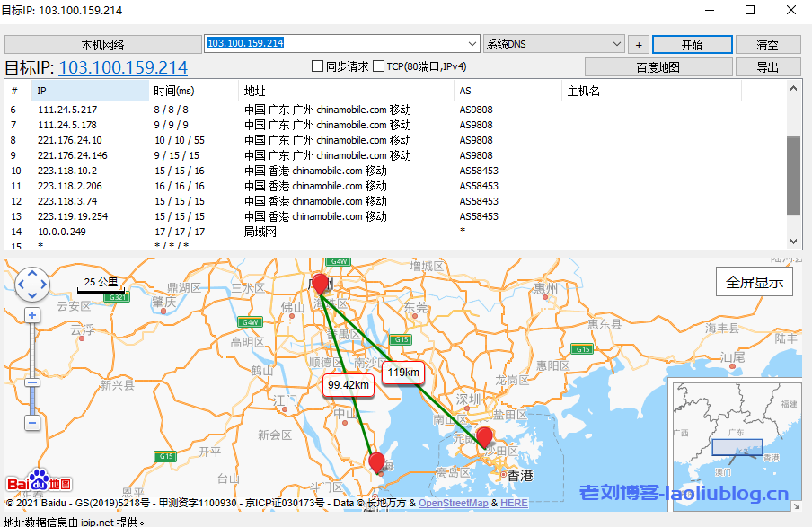The height and width of the screenshot is (527, 812).
Task: Click the route list scrollbar down arrow
Action: pyautogui.click(x=793, y=241)
